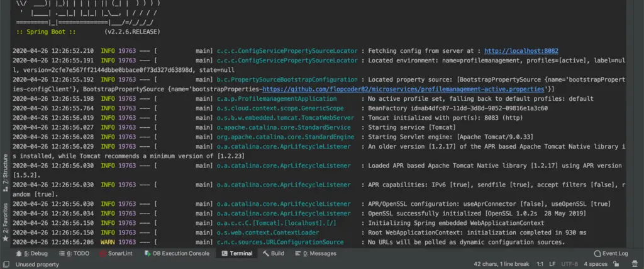Click the '2020-04-26 12:26:52.210' timestamp
Image resolution: width=644 pixels, height=269 pixels.
pos(53,51)
